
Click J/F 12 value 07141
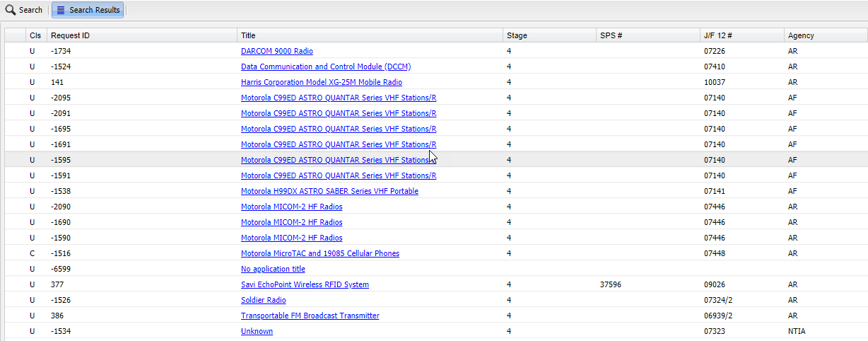click(x=715, y=191)
